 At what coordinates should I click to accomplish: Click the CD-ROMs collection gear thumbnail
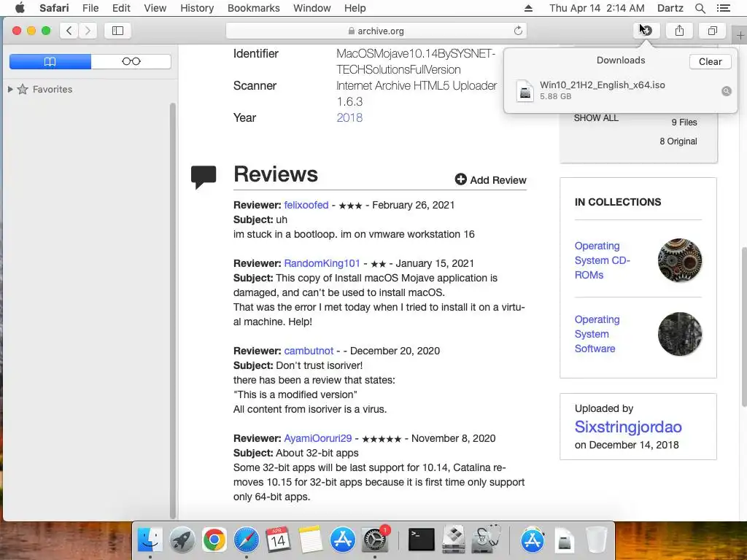tap(680, 260)
